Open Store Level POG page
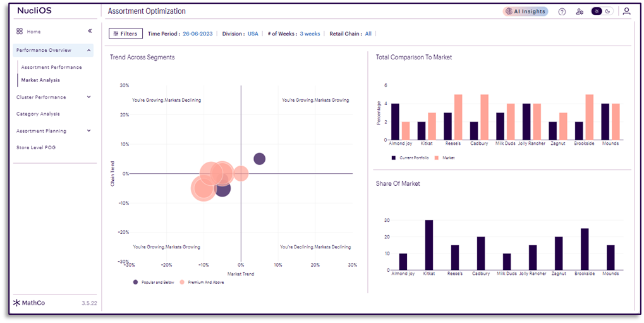Viewport: 644px width, 323px height. [x=36, y=147]
